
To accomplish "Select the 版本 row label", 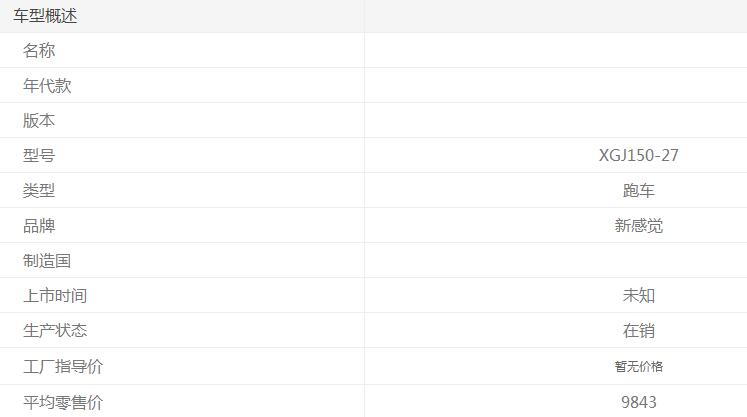I will [39, 121].
